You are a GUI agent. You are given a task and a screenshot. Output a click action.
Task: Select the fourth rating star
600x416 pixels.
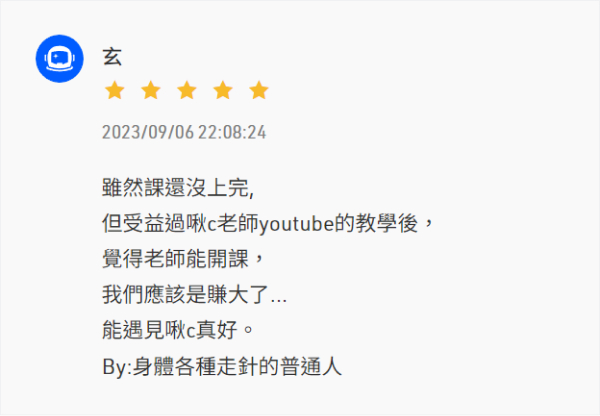point(223,91)
